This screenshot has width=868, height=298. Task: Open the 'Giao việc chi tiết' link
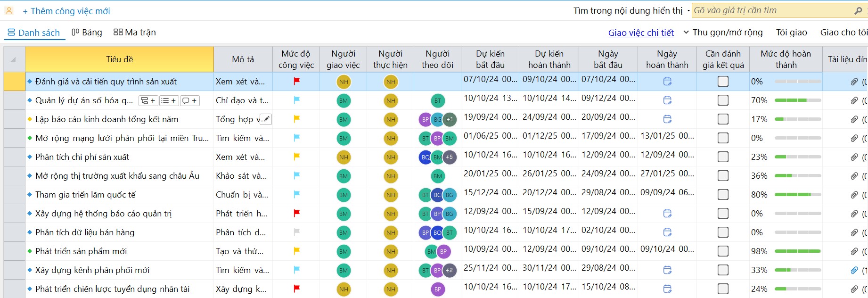click(641, 33)
